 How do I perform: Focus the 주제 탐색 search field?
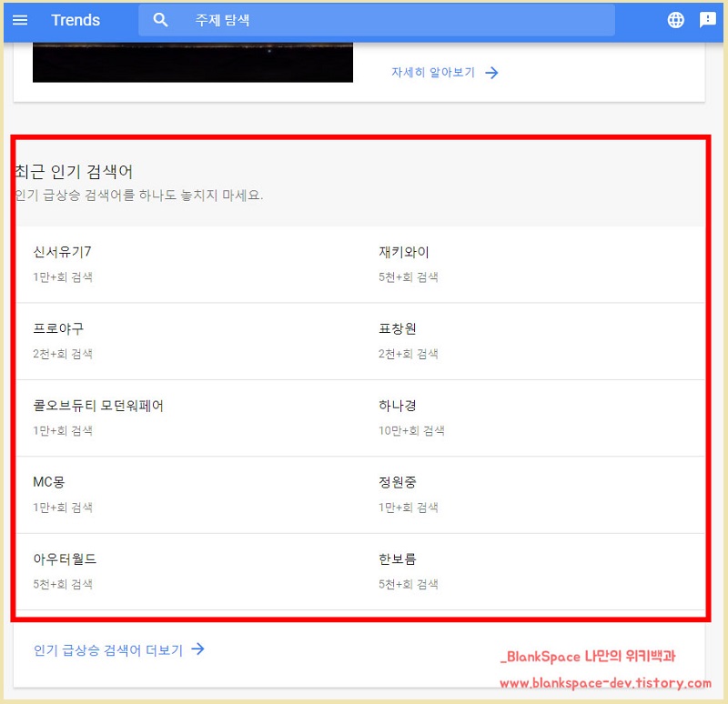(x=377, y=20)
